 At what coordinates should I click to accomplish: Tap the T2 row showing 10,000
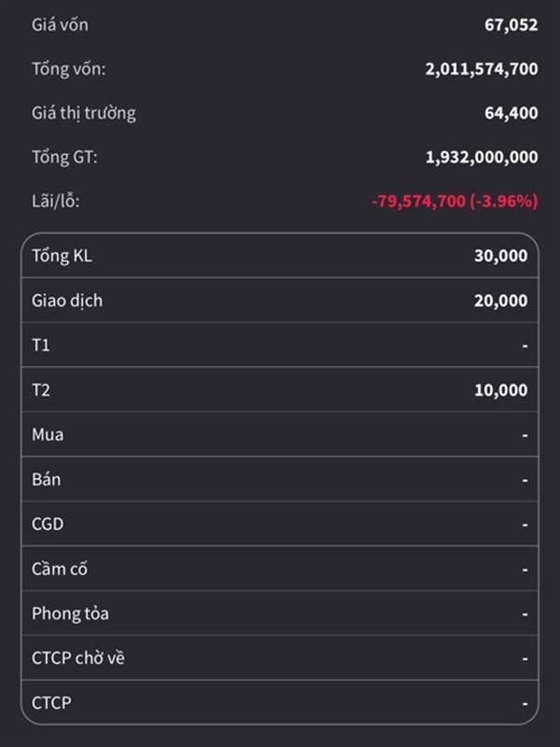click(x=280, y=389)
